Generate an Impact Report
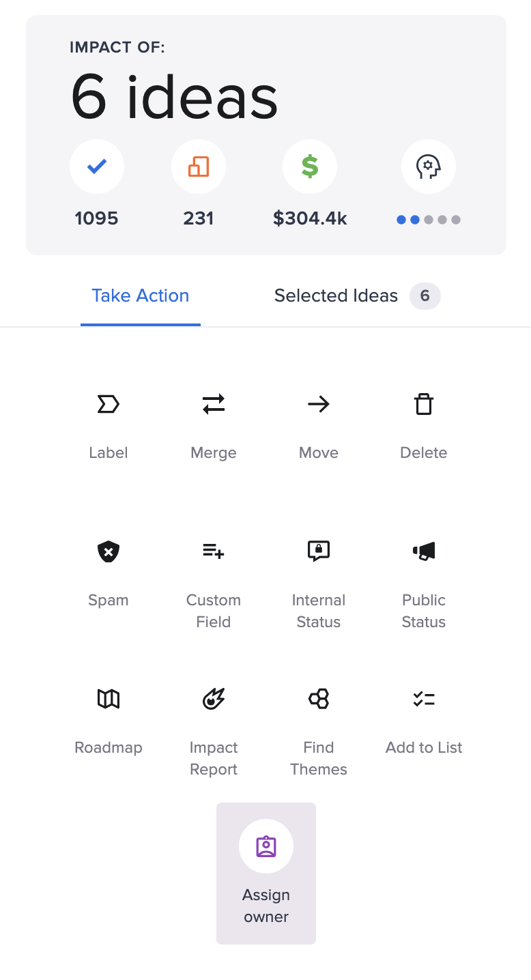Screen dimensions: 531x980 point(214,699)
